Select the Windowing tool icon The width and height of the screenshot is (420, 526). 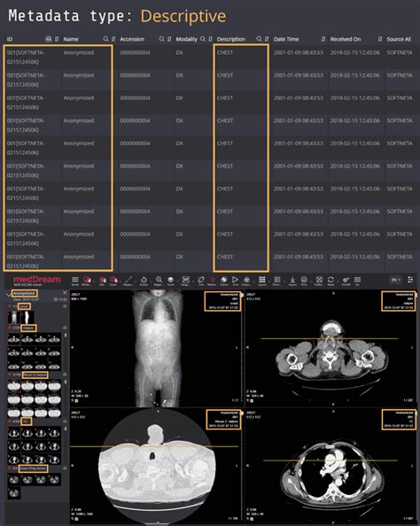87,280
